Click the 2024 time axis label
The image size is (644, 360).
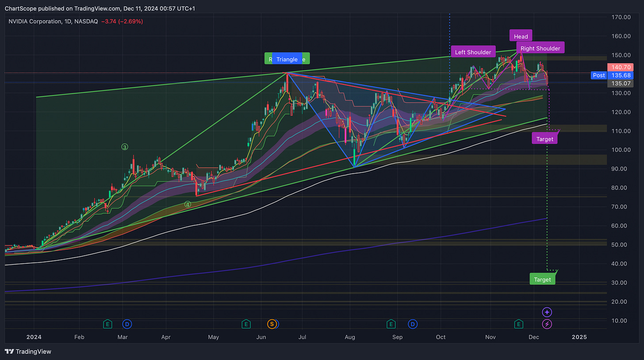(34, 337)
